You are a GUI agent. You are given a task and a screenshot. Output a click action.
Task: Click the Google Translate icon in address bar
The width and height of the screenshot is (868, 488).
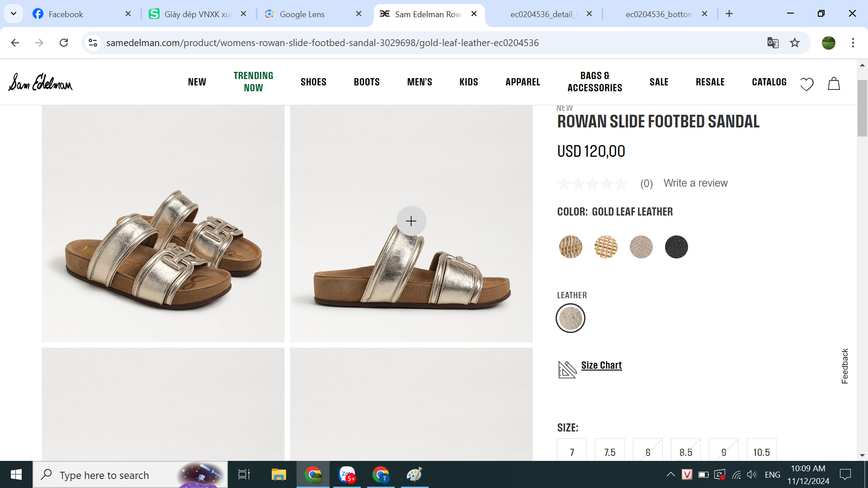pos(773,43)
